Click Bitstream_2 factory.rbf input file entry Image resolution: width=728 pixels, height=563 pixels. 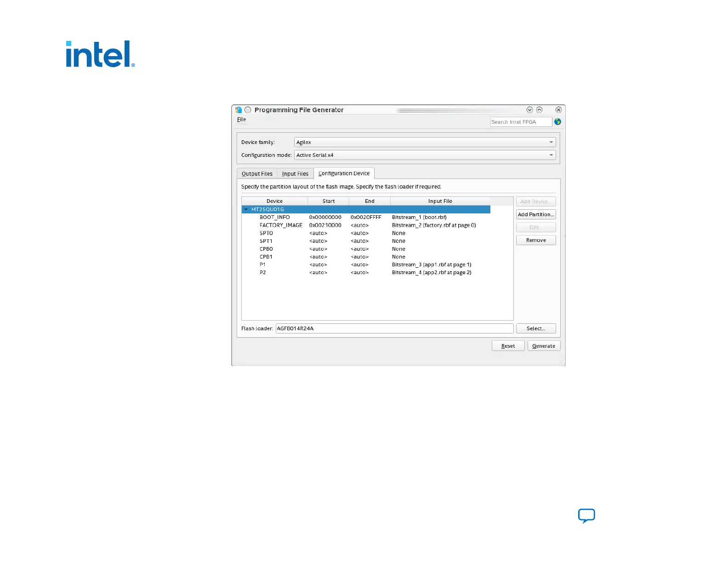pyautogui.click(x=434, y=225)
